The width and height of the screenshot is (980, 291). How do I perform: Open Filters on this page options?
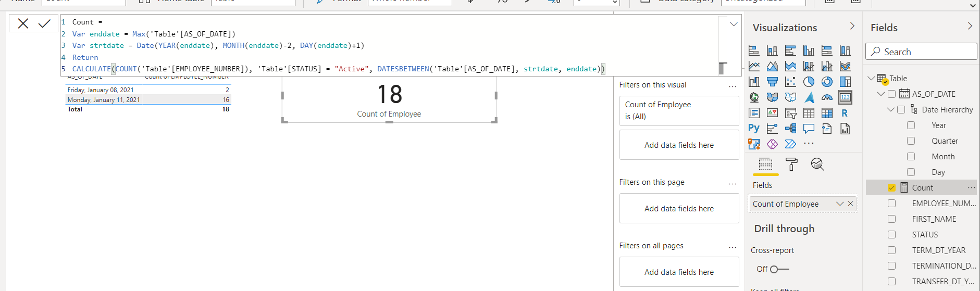click(x=733, y=184)
